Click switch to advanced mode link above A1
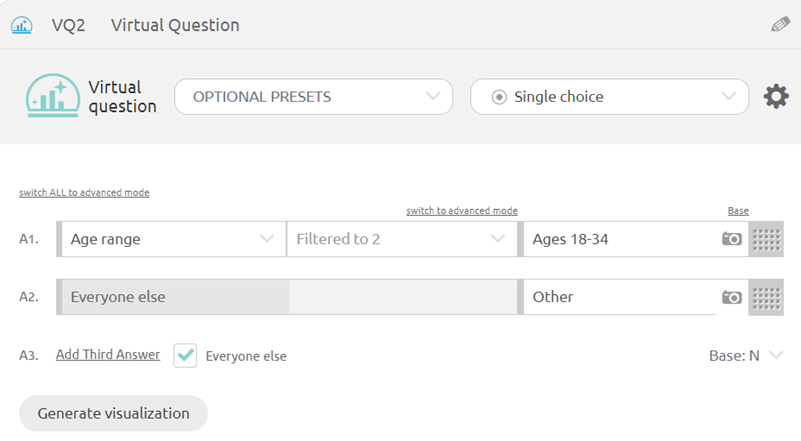Viewport: 801px width, 441px height. pos(462,211)
